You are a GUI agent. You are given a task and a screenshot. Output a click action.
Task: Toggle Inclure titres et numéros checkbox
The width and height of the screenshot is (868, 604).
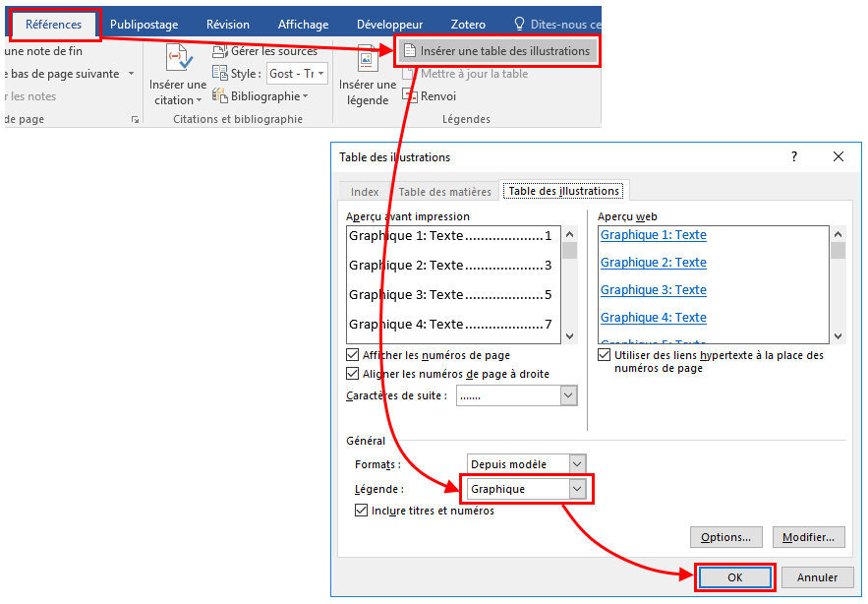pyautogui.click(x=361, y=511)
